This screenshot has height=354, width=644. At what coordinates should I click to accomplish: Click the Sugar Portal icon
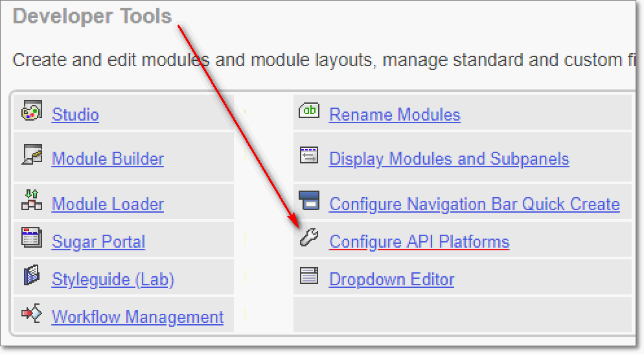pyautogui.click(x=32, y=237)
